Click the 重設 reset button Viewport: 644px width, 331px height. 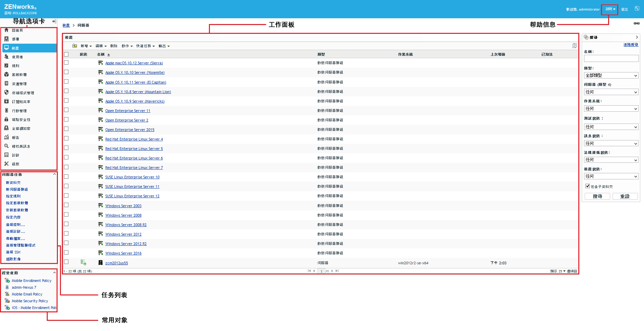click(625, 196)
